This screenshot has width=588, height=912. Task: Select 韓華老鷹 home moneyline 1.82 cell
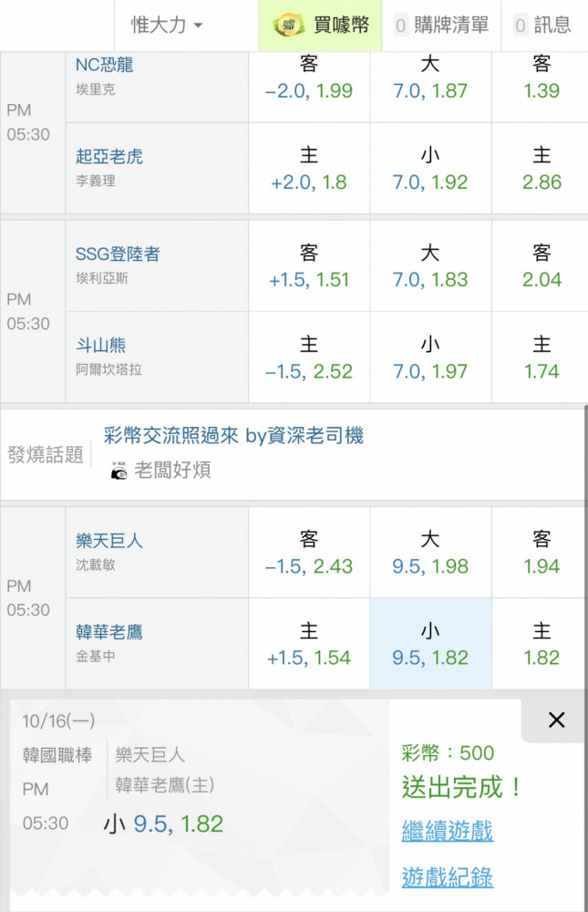point(542,644)
